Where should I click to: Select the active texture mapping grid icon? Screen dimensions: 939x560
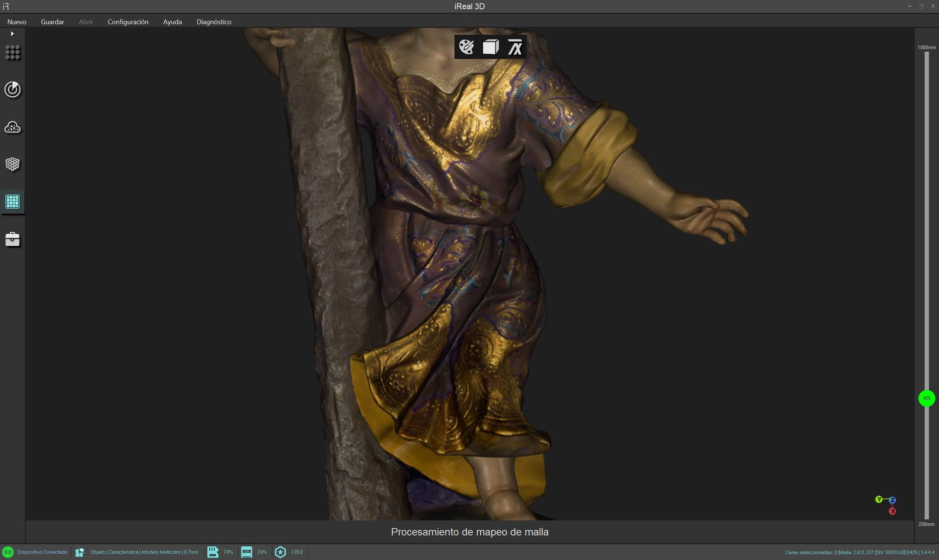tap(12, 201)
